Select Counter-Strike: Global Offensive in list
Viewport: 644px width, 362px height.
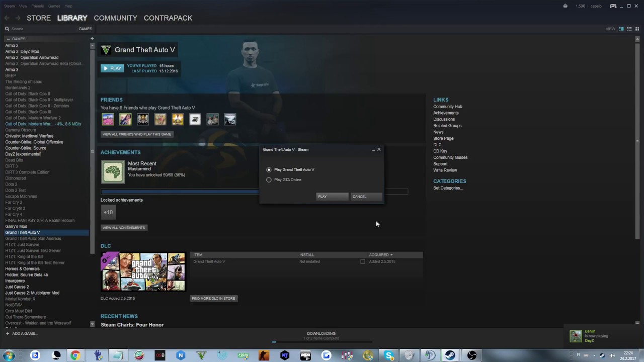click(34, 142)
